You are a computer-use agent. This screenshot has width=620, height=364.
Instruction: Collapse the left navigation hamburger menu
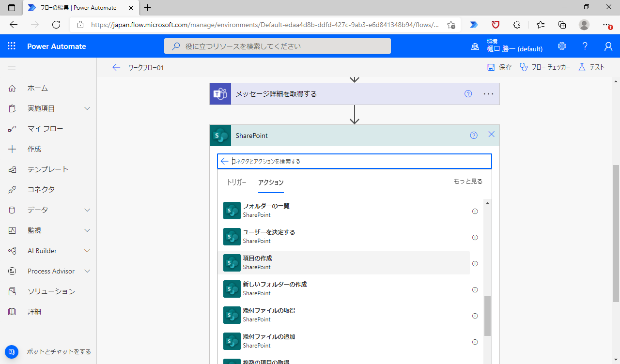(x=12, y=68)
